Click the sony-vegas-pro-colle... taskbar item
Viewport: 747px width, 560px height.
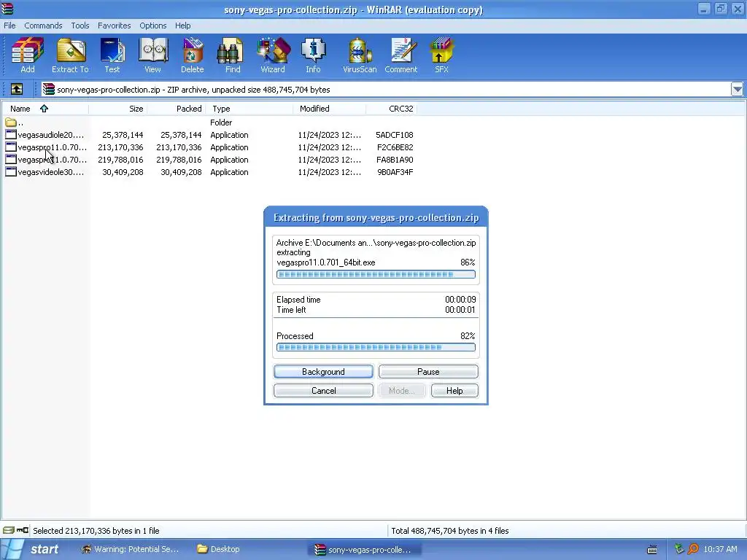[363, 550]
